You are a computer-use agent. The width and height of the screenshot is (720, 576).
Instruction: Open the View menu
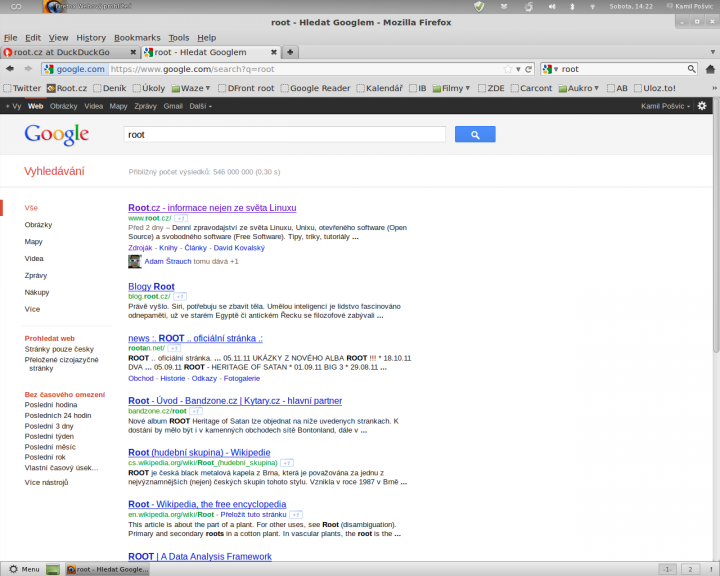click(58, 38)
